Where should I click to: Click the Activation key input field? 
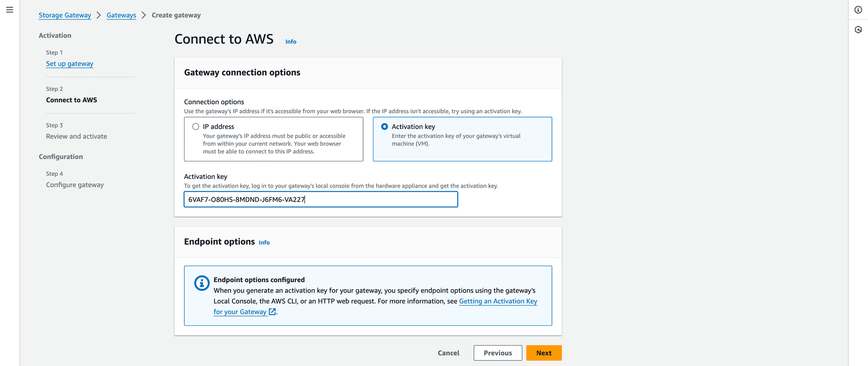click(321, 200)
